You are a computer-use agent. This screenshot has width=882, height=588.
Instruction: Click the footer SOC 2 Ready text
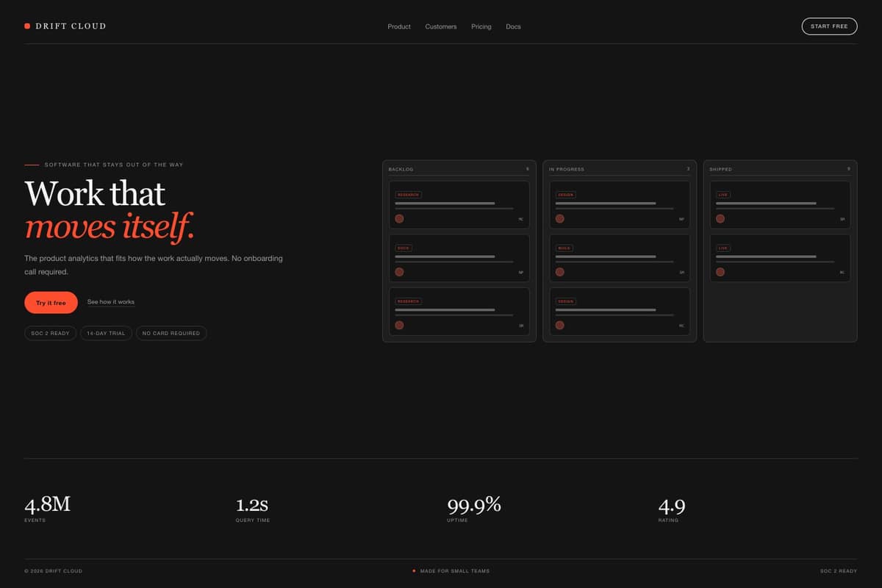pos(839,571)
